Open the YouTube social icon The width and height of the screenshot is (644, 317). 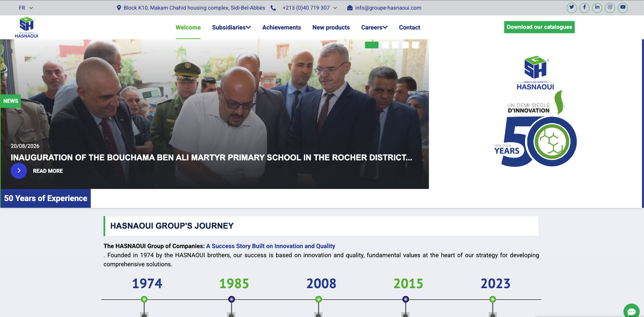point(623,8)
